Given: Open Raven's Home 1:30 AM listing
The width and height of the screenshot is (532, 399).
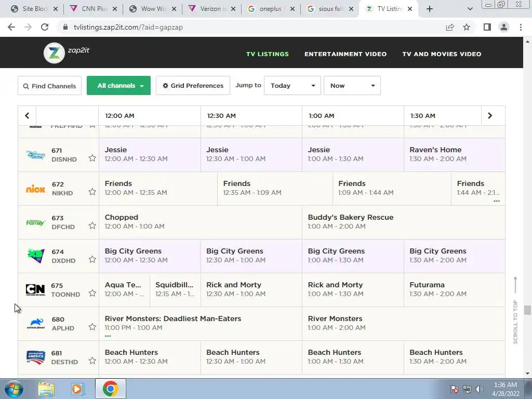Looking at the screenshot, I should click(454, 155).
